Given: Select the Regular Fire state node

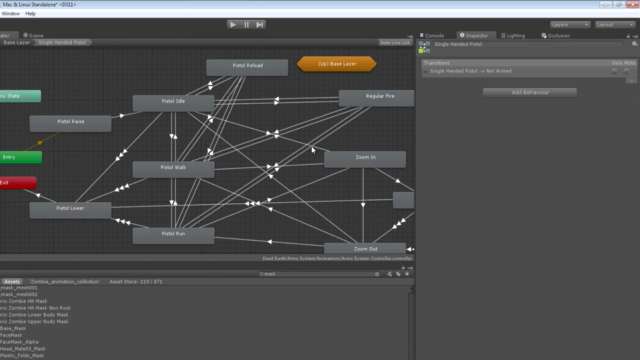Looking at the screenshot, I should (x=376, y=98).
